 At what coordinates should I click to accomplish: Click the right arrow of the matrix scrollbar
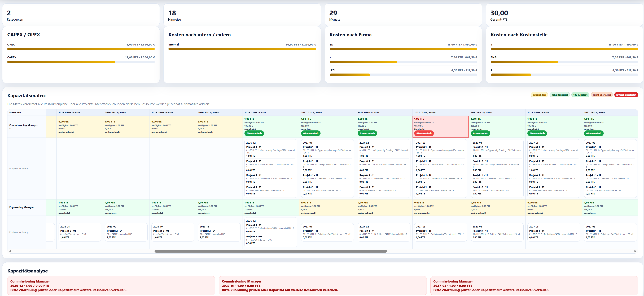tap(635, 251)
